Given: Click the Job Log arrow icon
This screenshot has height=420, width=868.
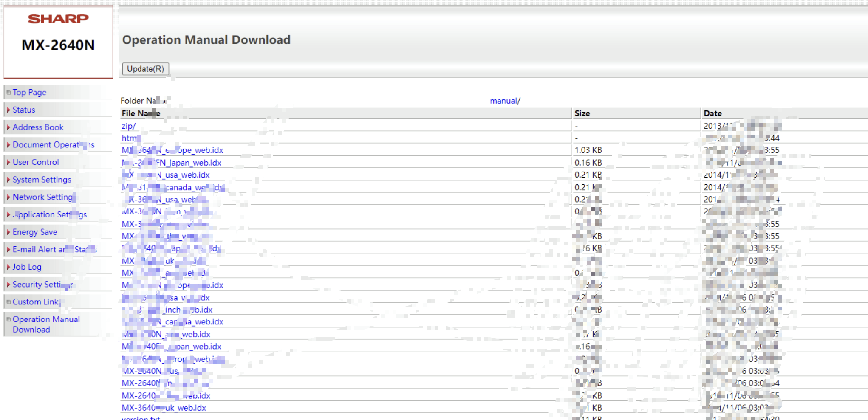Looking at the screenshot, I should pyautogui.click(x=8, y=267).
